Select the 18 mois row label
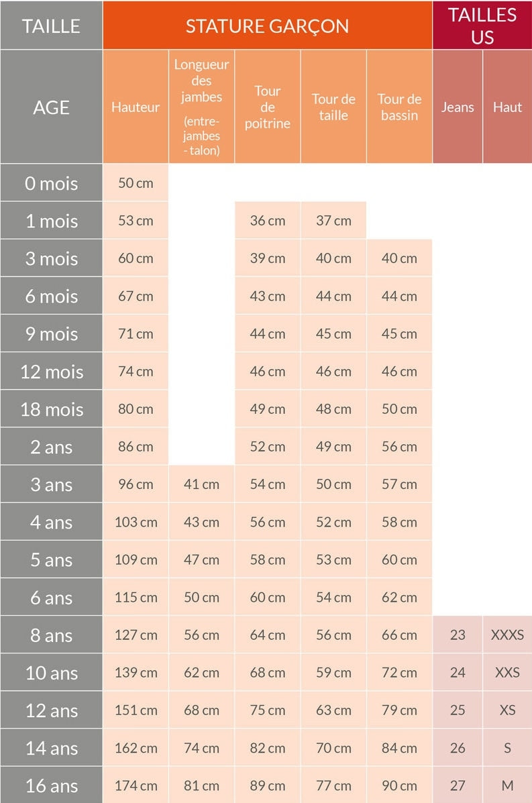This screenshot has width=532, height=803. pos(51,409)
